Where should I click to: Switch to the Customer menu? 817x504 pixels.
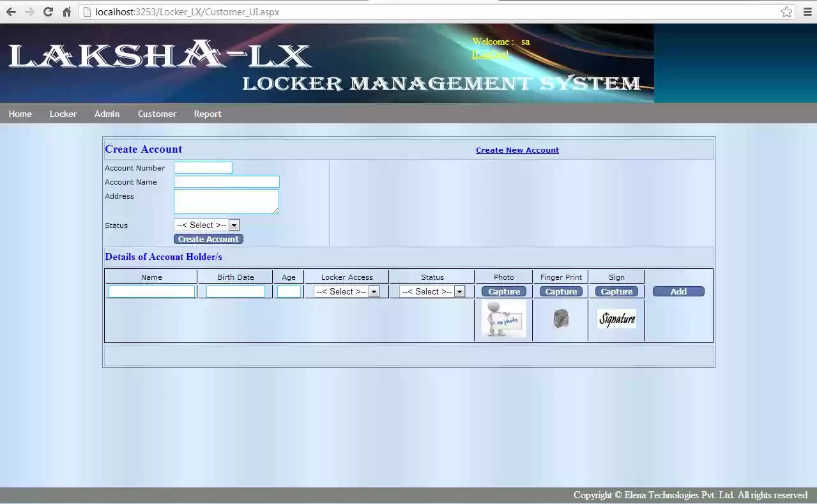[x=157, y=114]
